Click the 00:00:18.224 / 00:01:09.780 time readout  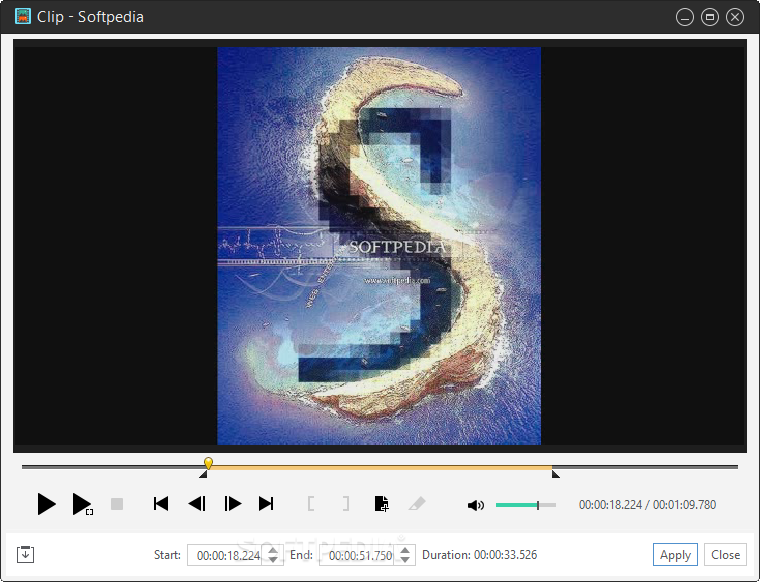tap(647, 505)
